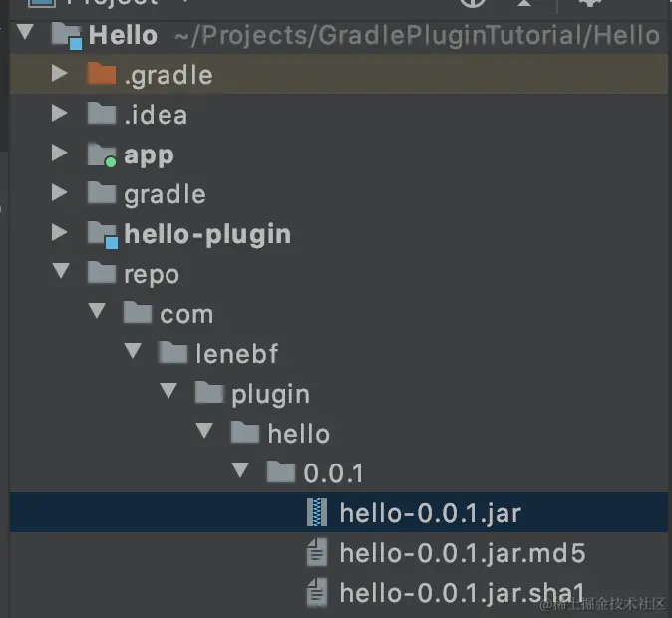
Task: Click the ~/Projects/GradlePluginTutorial/Hello path text
Action: tap(417, 36)
